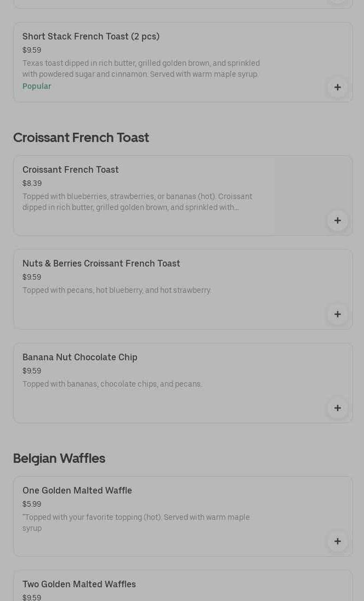Open Short Stack French Toast (2 pcs) title
The width and height of the screenshot is (364, 601).
(x=91, y=36)
